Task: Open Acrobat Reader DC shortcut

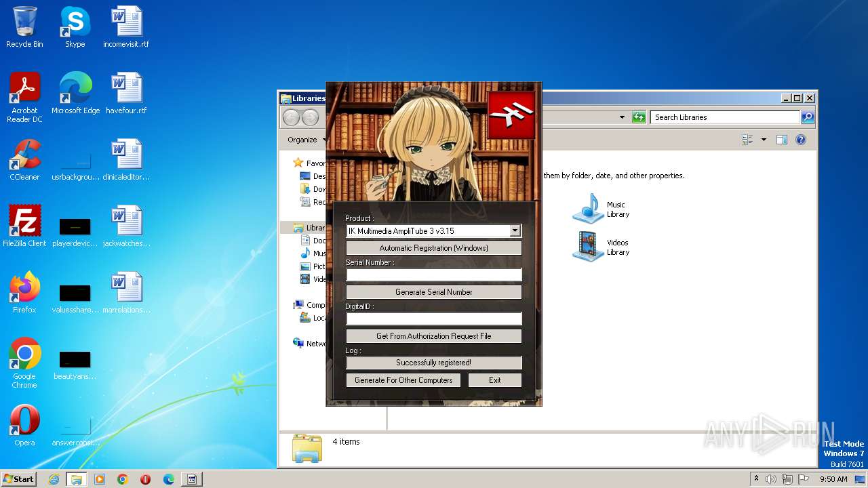Action: (24, 98)
